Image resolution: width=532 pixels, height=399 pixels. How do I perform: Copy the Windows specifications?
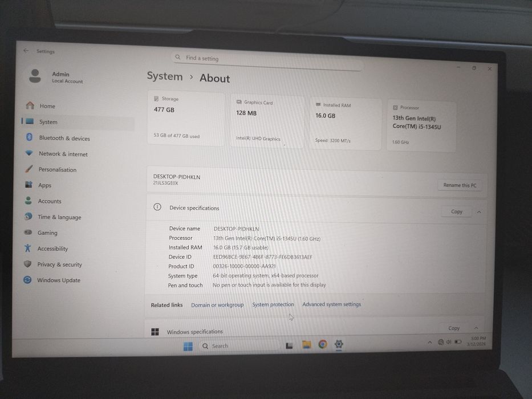click(454, 328)
